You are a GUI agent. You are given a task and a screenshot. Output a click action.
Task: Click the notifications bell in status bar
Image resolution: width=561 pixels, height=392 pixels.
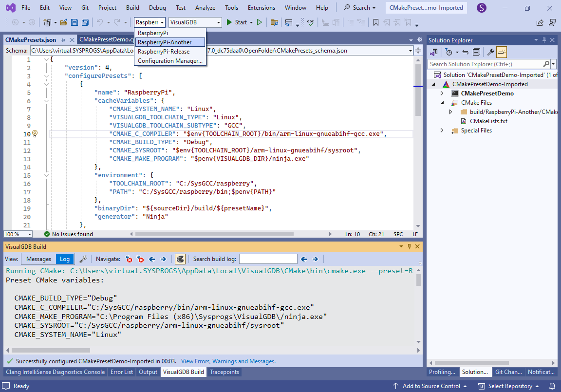[552, 386]
